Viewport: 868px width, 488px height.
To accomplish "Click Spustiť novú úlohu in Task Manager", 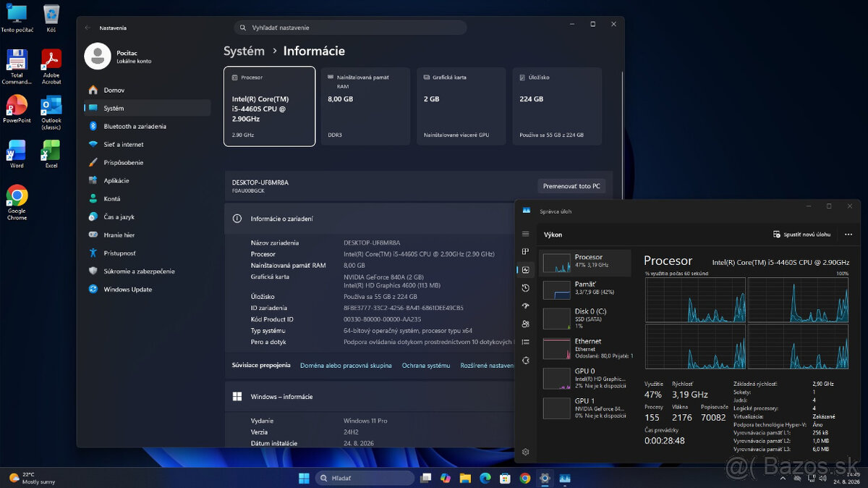I will [802, 235].
